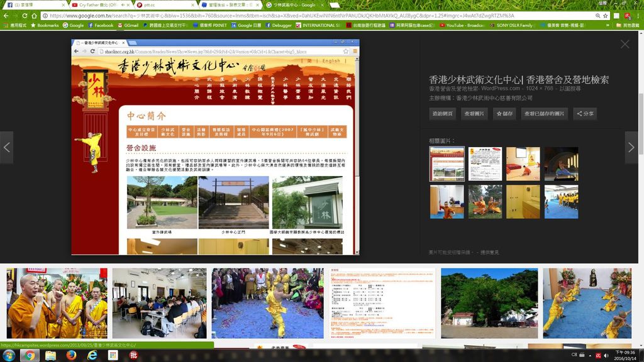This screenshot has height=362, width=644.
Task: Close the ptt.cc tab
Action: (x=192, y=5)
